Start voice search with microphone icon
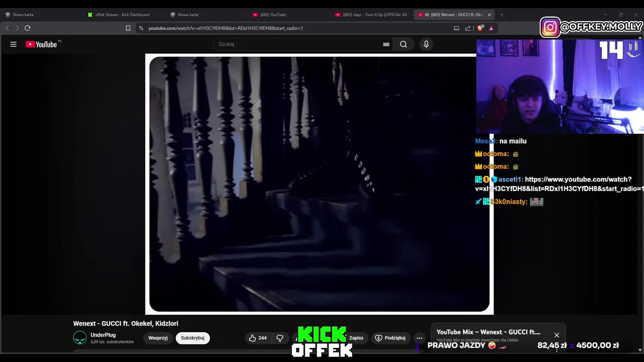The width and height of the screenshot is (644, 362). [x=426, y=44]
